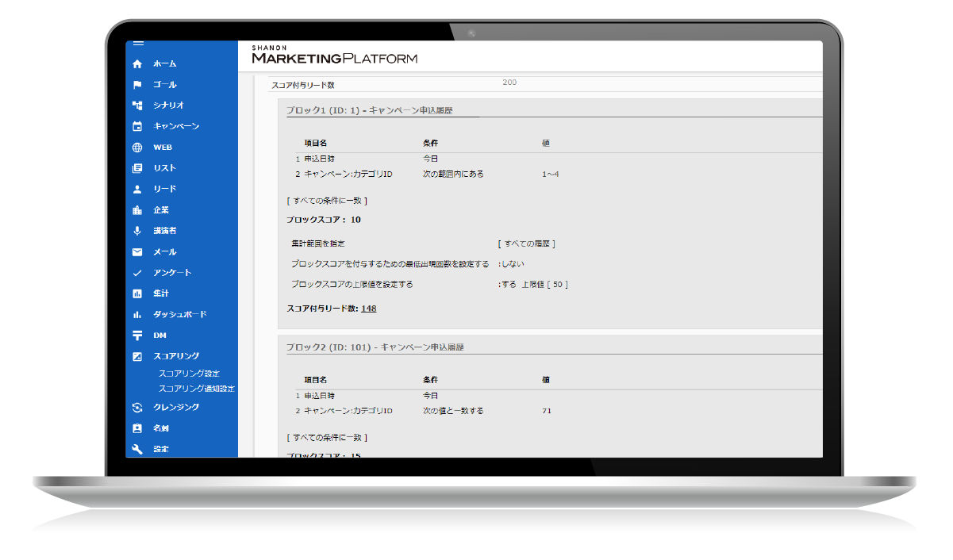Image resolution: width=953 pixels, height=560 pixels.
Task: Click the 講演者 microphone icon
Action: [137, 231]
